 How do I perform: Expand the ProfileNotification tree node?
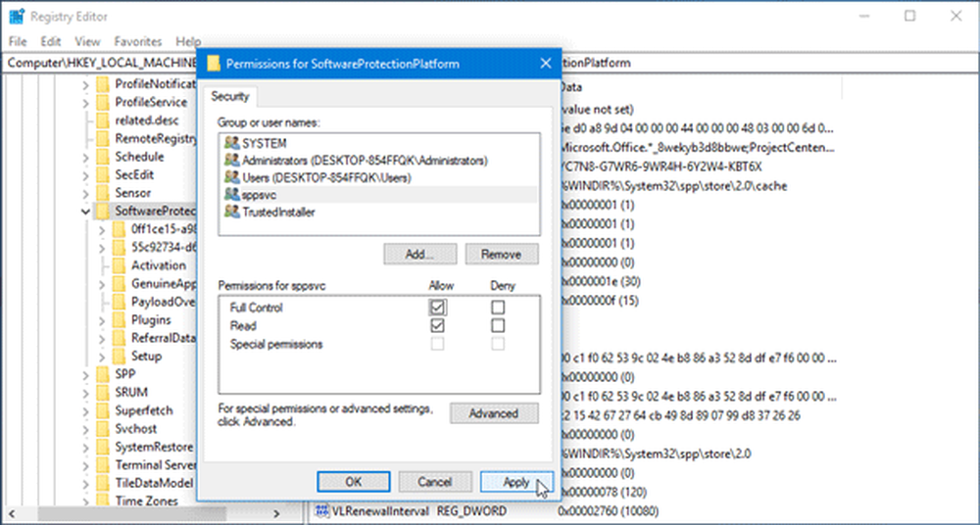click(x=86, y=84)
